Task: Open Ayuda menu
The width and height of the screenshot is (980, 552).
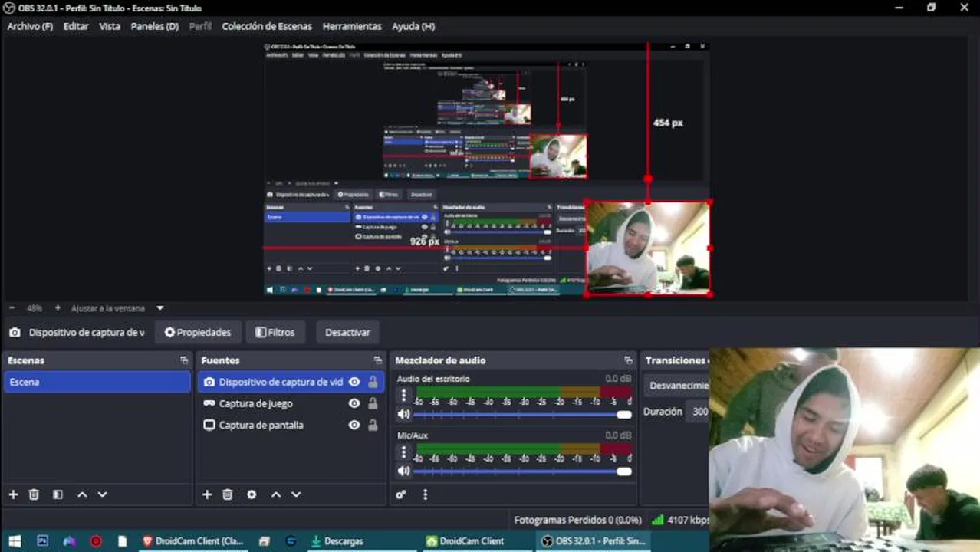Action: [413, 26]
